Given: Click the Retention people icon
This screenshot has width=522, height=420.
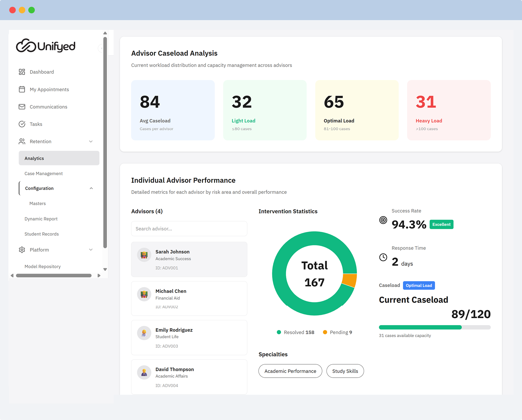Looking at the screenshot, I should click(x=22, y=142).
